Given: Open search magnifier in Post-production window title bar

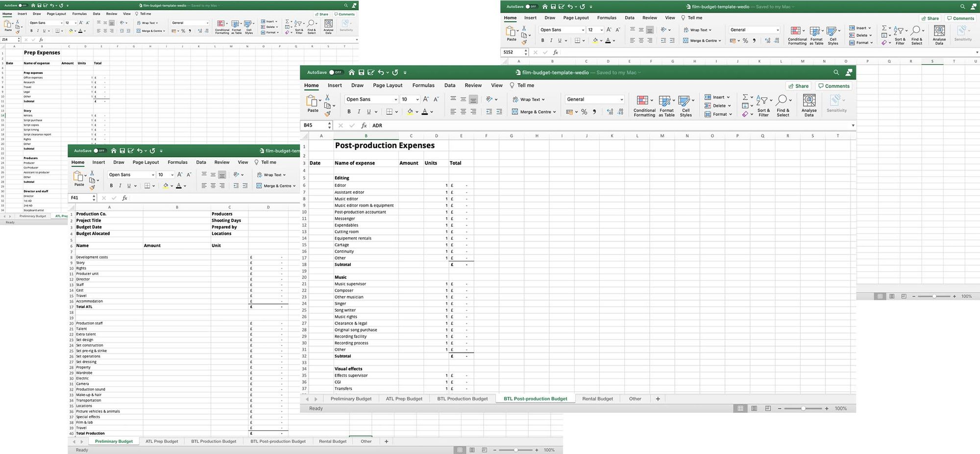Looking at the screenshot, I should (x=836, y=73).
